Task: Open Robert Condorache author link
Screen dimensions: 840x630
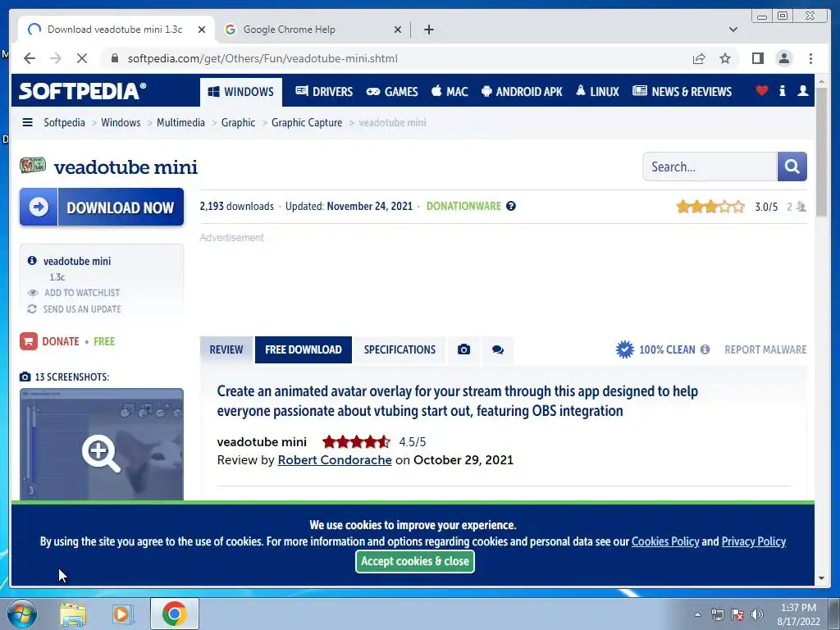Action: [x=335, y=460]
